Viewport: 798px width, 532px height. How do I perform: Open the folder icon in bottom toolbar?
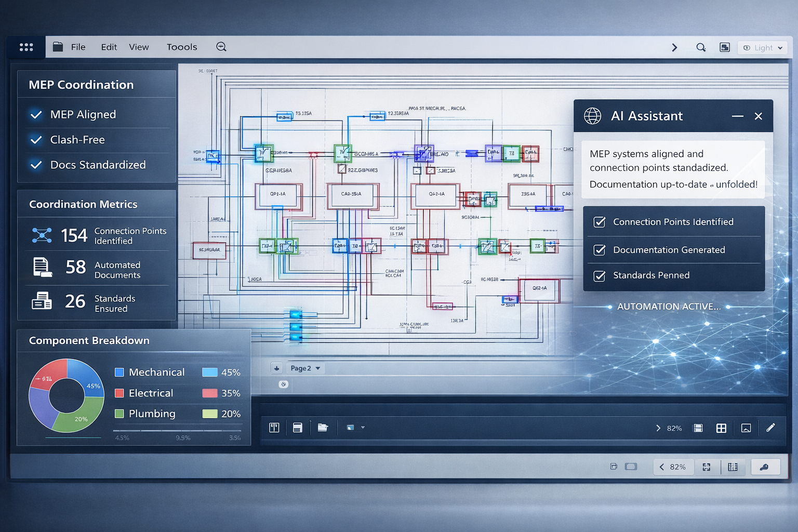pos(323,428)
